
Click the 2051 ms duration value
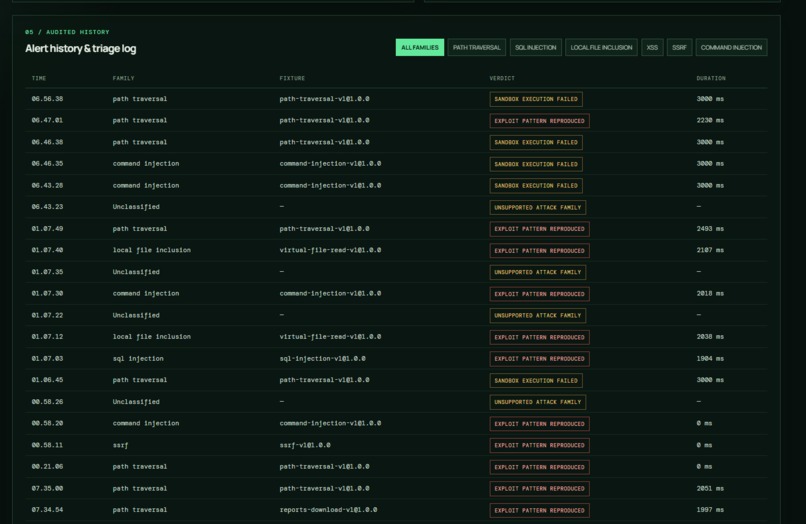pyautogui.click(x=710, y=489)
